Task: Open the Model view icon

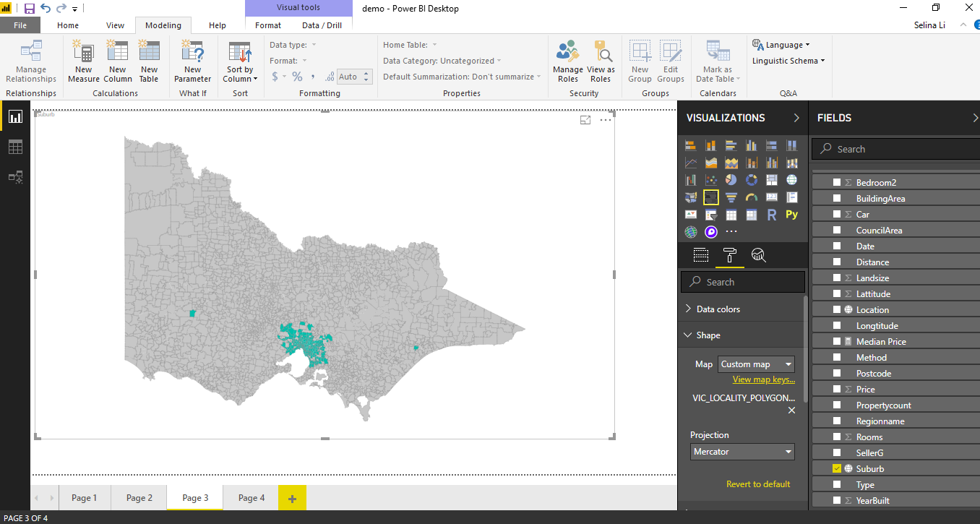Action: tap(14, 177)
